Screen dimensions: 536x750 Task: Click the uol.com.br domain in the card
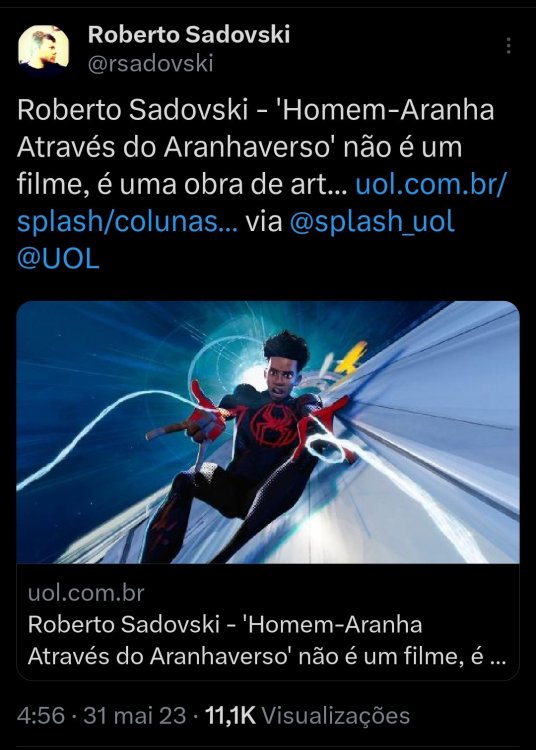86,593
